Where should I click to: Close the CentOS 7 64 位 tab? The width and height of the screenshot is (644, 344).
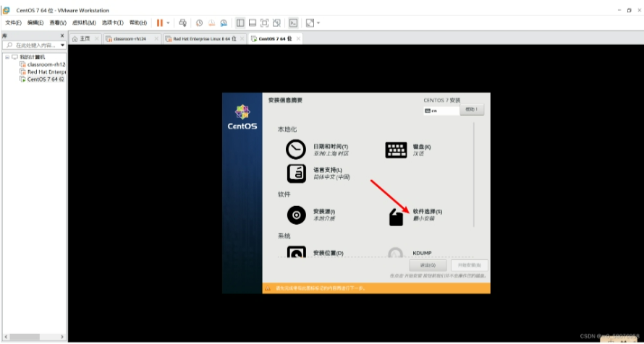point(298,39)
